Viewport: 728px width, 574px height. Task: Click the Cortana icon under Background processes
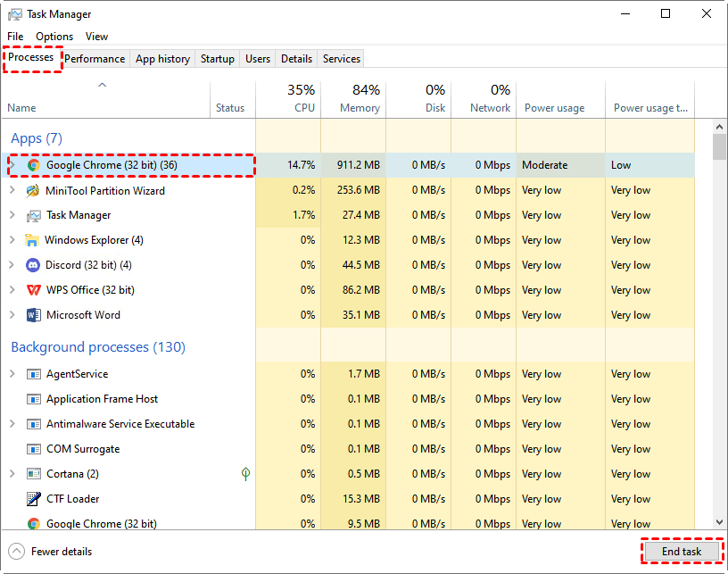[32, 474]
